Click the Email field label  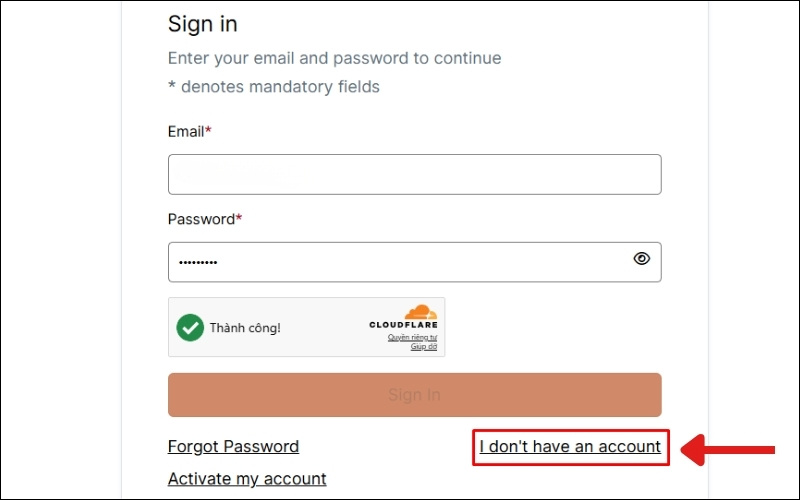coord(186,131)
